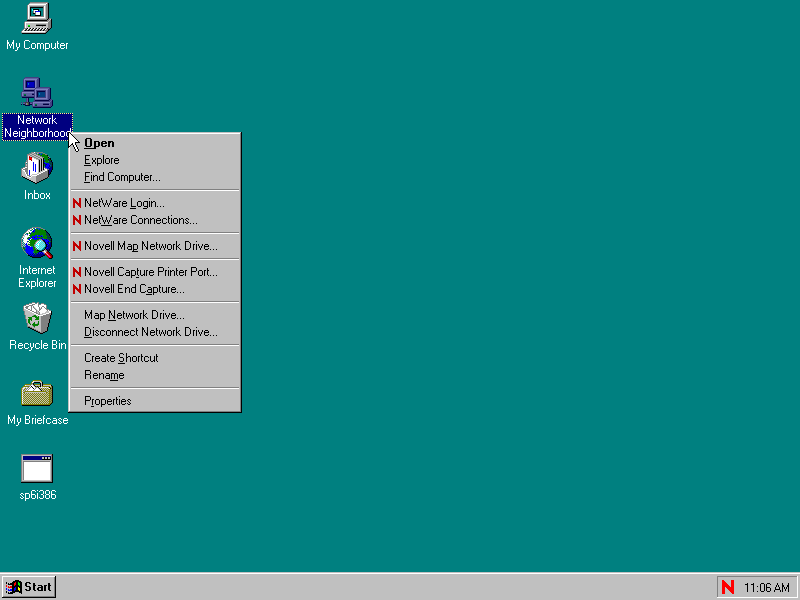Open NetWare Connections... from context menu

155,220
